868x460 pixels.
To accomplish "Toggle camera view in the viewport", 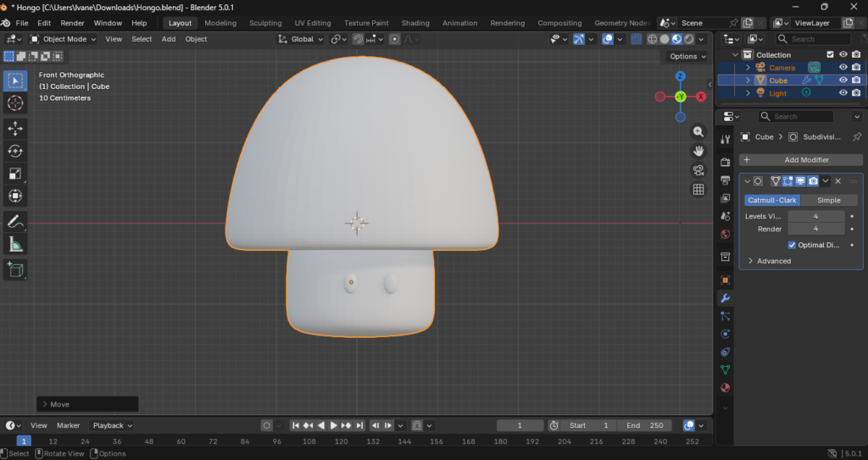I will pos(698,170).
